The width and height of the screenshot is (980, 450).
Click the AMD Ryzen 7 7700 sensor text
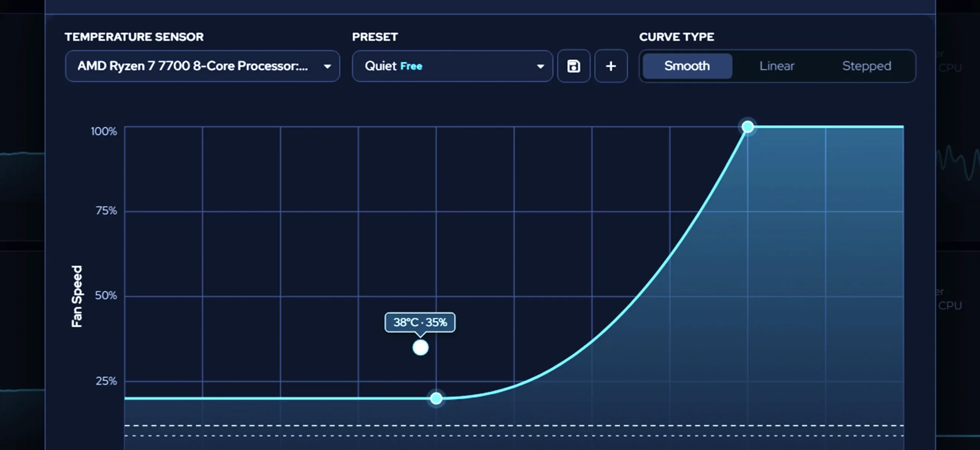click(x=193, y=66)
